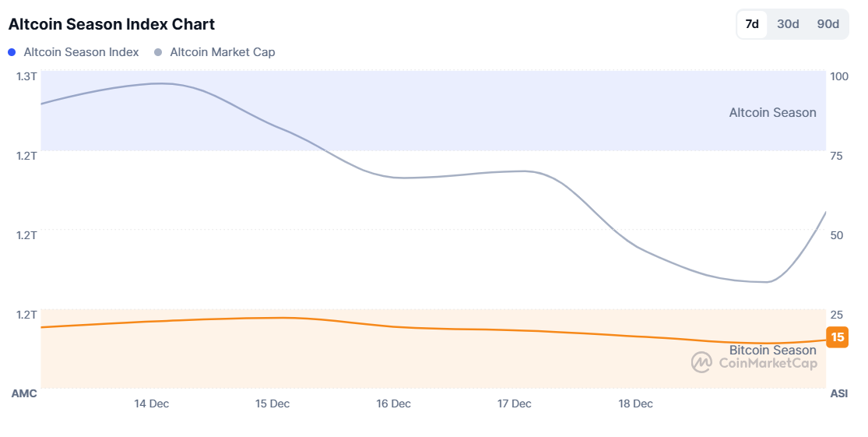The width and height of the screenshot is (868, 437).
Task: Click the orange 15 index value badge
Action: [838, 337]
